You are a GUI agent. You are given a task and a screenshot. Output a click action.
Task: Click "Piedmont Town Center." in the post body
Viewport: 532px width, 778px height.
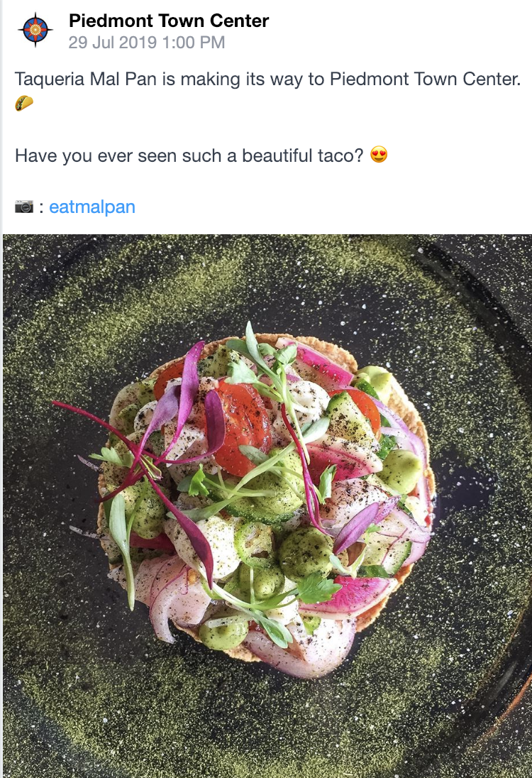tap(426, 79)
